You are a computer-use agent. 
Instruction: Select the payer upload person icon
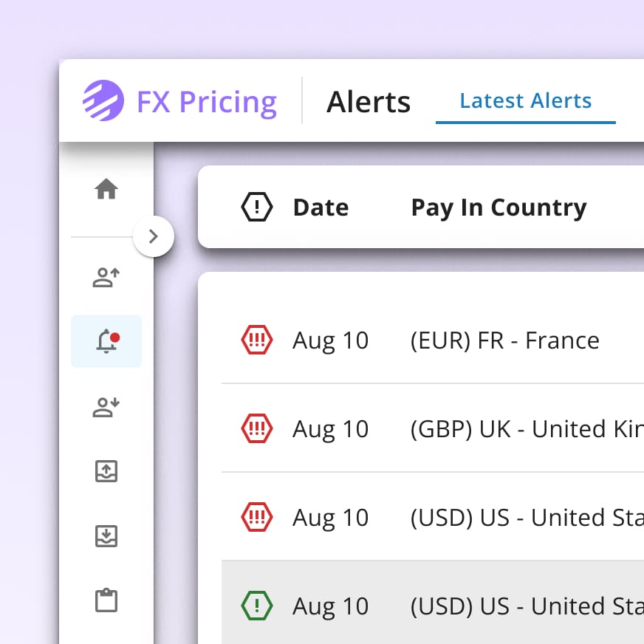pyautogui.click(x=106, y=278)
